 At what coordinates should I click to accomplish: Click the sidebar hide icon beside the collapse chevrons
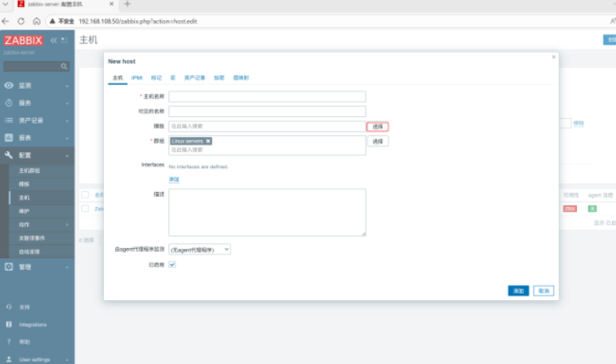[64, 40]
